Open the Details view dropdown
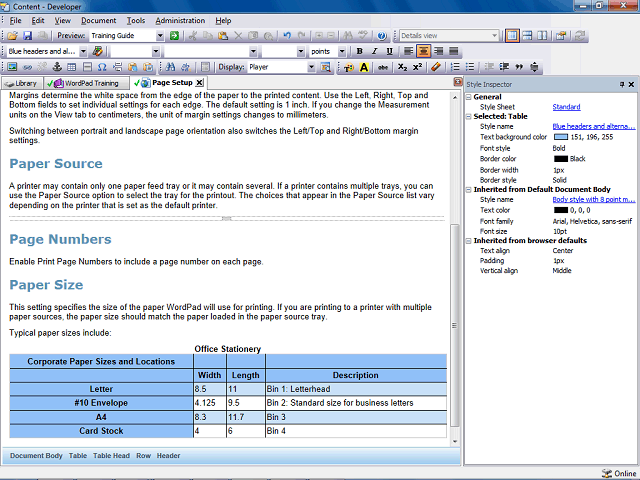This screenshot has width=640, height=480. tap(494, 36)
